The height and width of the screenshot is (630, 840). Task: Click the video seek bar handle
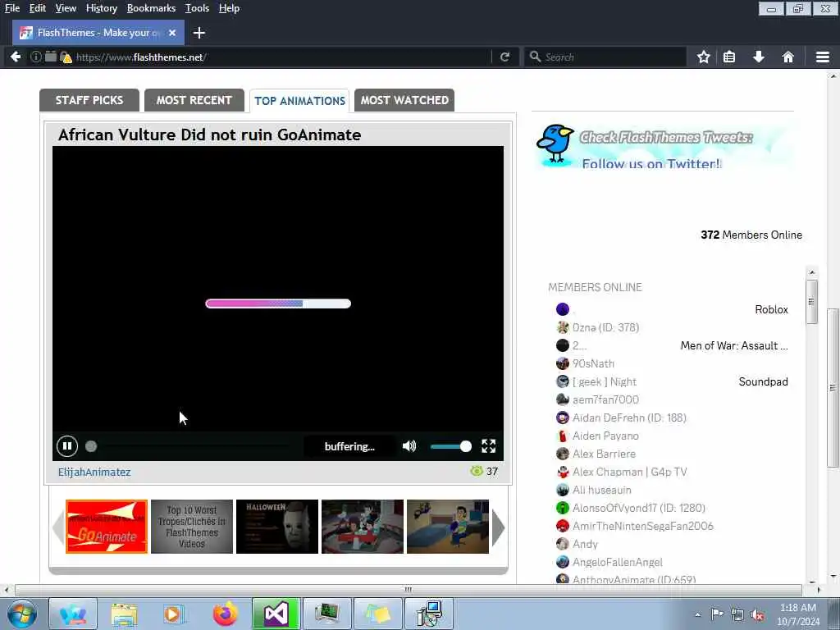click(x=91, y=445)
